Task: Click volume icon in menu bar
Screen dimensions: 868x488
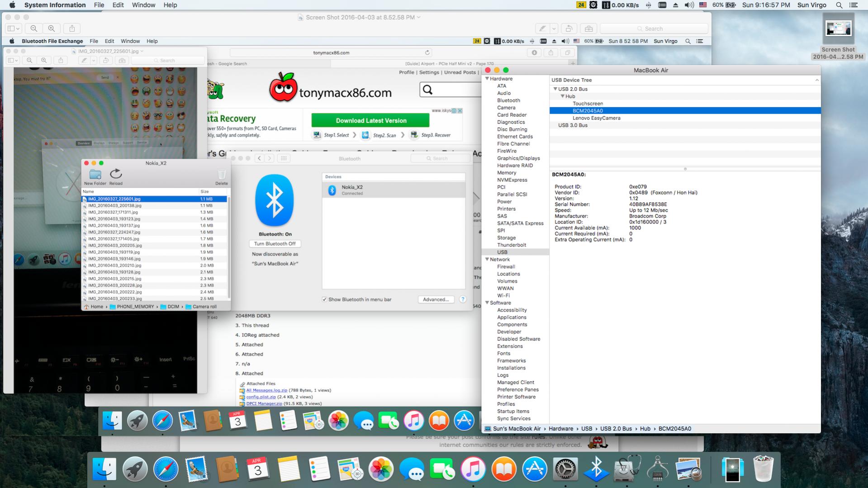Action: pyautogui.click(x=689, y=5)
